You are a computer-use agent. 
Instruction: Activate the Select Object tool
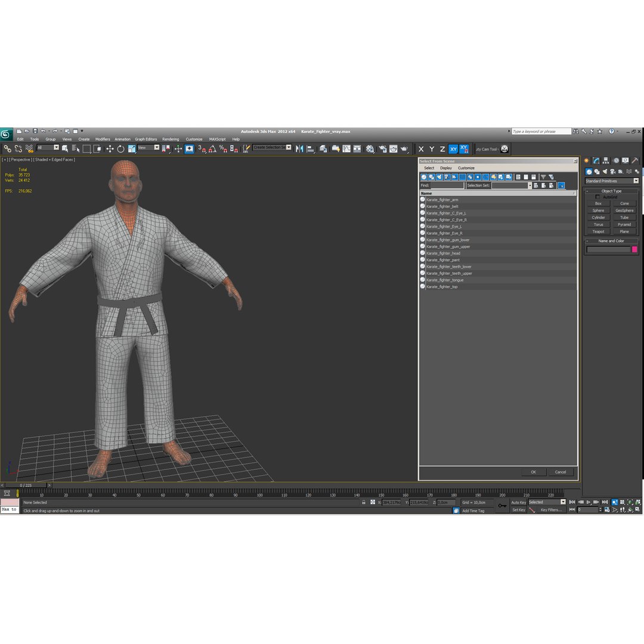click(x=65, y=148)
